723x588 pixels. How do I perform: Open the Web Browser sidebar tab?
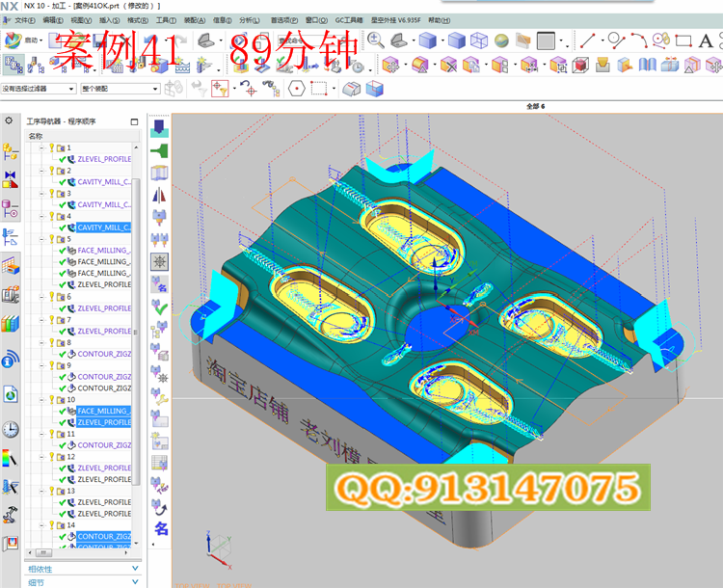coord(11,395)
